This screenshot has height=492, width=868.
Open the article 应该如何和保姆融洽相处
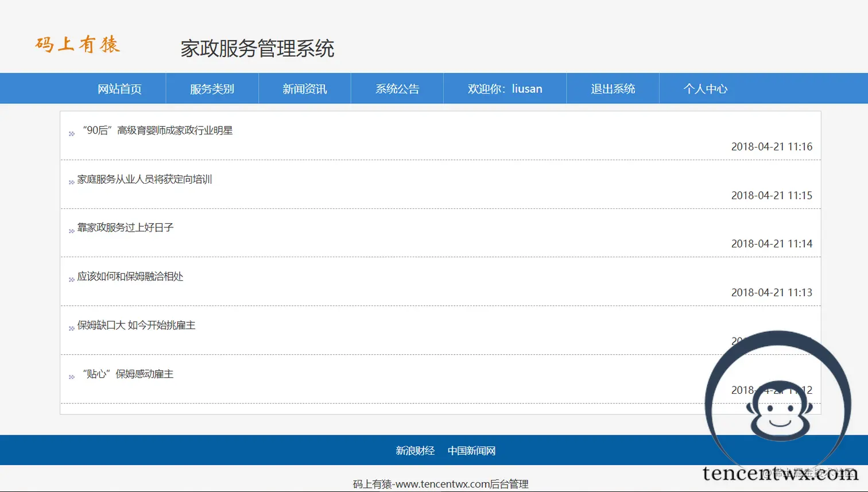click(x=130, y=277)
